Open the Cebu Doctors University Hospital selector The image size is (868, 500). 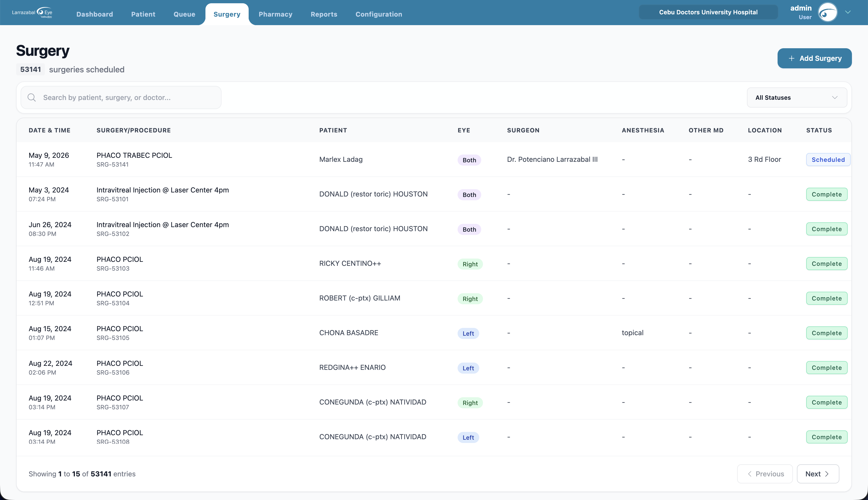708,12
